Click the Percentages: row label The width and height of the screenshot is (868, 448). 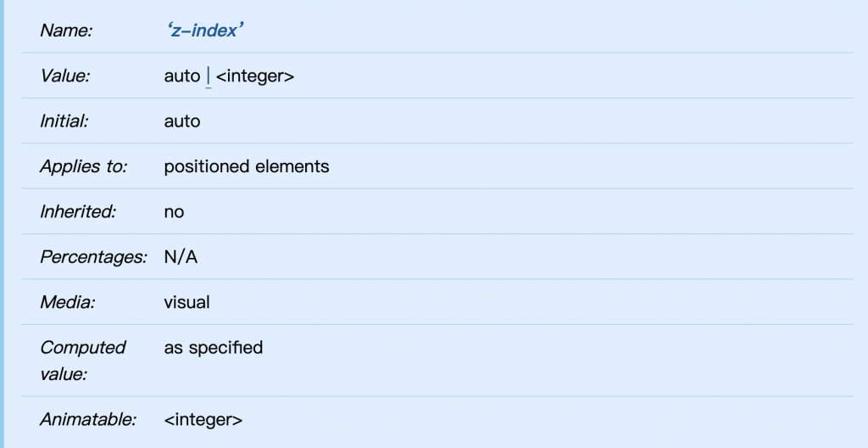point(93,257)
